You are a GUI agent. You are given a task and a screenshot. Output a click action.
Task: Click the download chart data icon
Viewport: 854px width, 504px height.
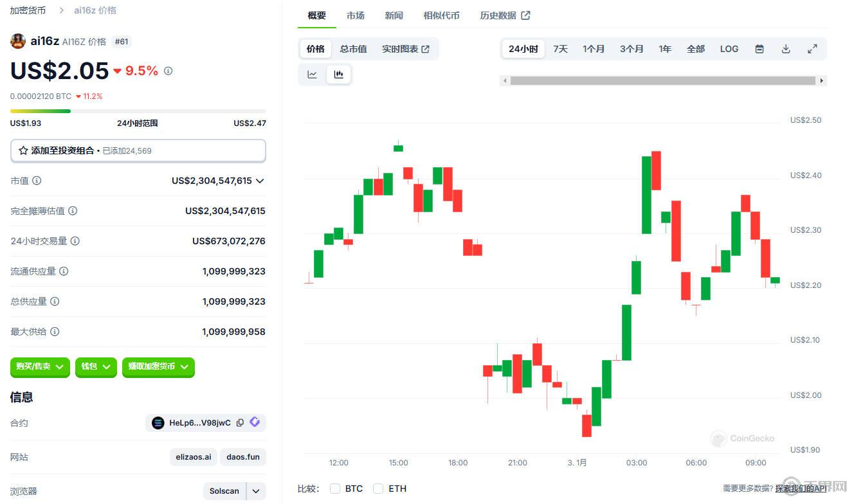(x=786, y=49)
